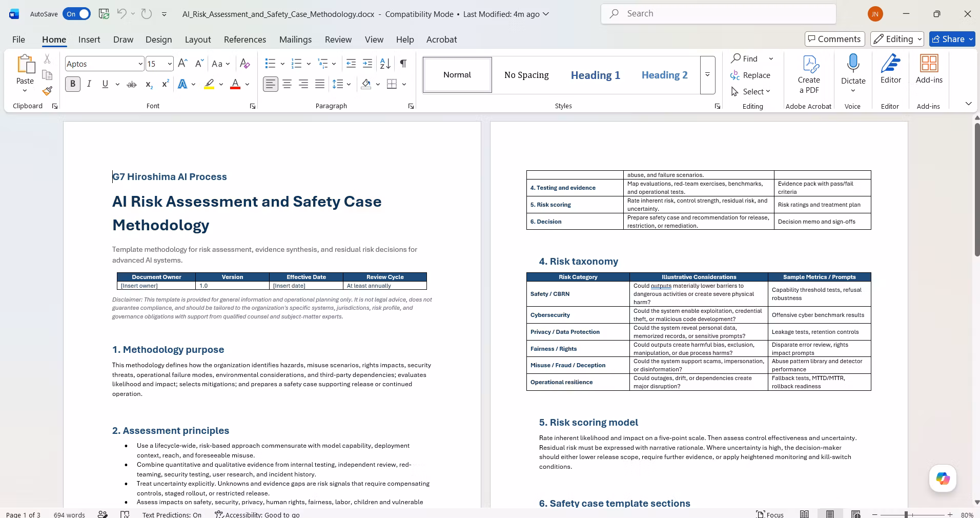Click the Sort icon in Paragraph group
Screen dimensions: 980x518
tap(385, 64)
